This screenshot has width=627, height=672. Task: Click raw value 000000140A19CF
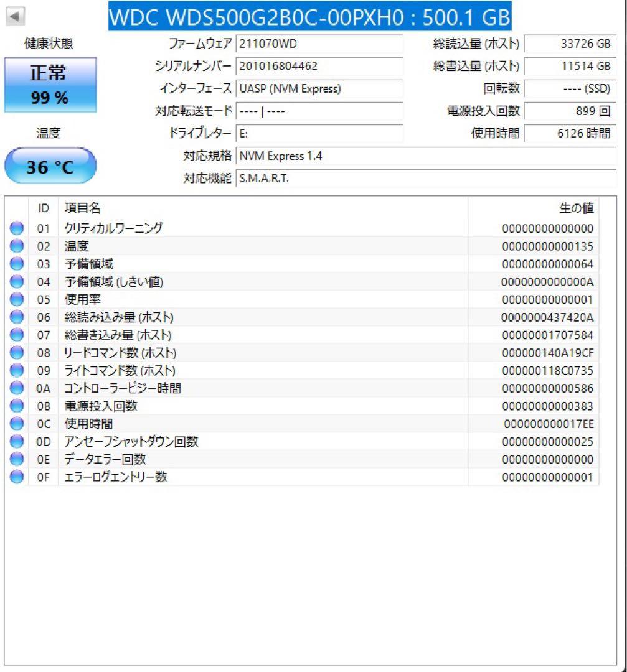pyautogui.click(x=548, y=353)
